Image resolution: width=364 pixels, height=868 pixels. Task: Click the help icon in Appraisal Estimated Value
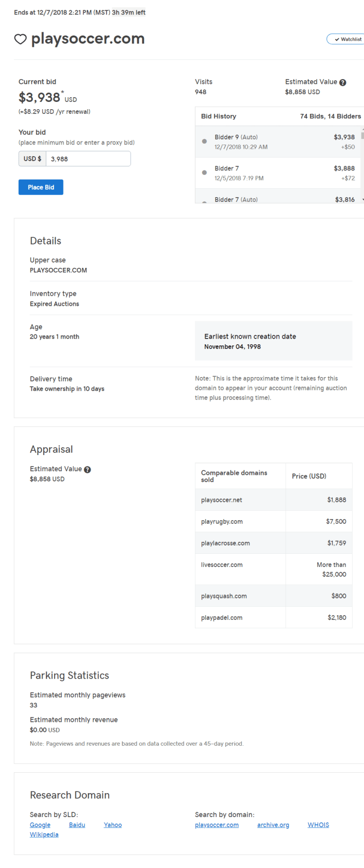point(87,470)
